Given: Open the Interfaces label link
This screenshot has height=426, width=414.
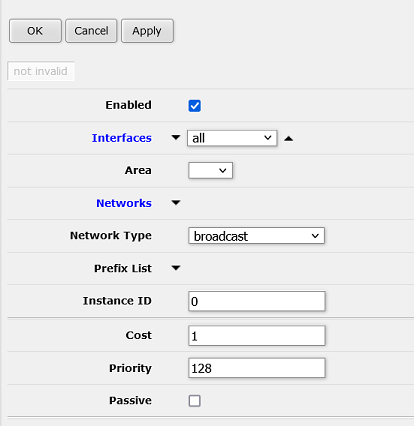Looking at the screenshot, I should (x=122, y=138).
